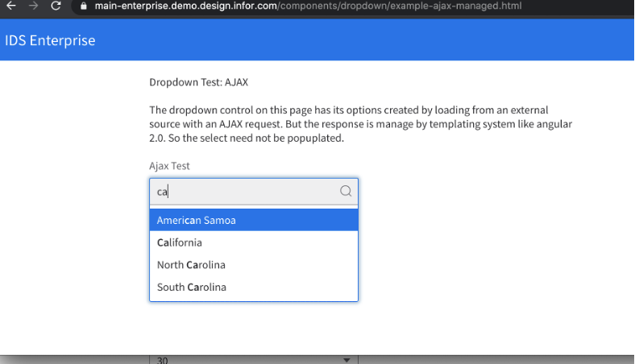Click the lock icon in address bar
635x364 pixels.
click(84, 6)
